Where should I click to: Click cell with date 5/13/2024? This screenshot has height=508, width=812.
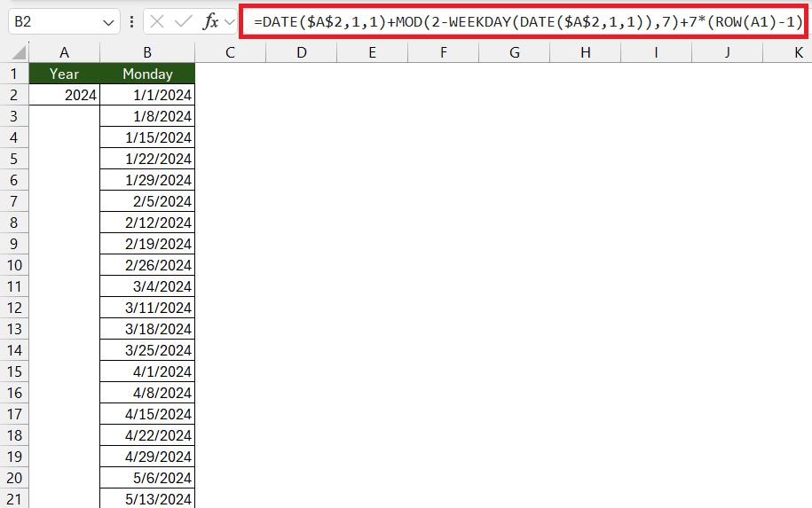click(147, 498)
